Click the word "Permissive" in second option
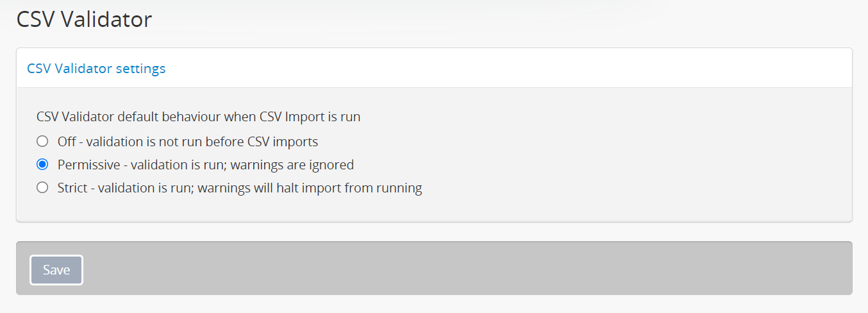Screen dimensions: 868x313 (88, 165)
